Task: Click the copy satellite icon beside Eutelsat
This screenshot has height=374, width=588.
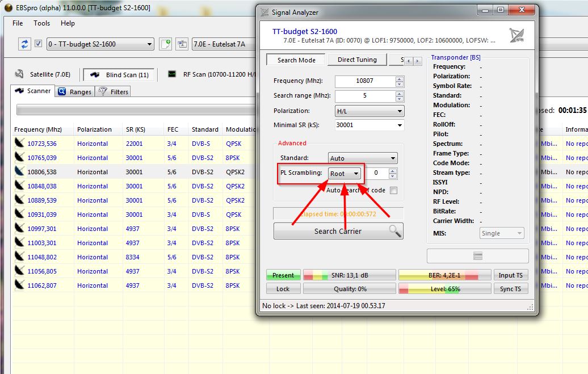Action: point(182,44)
